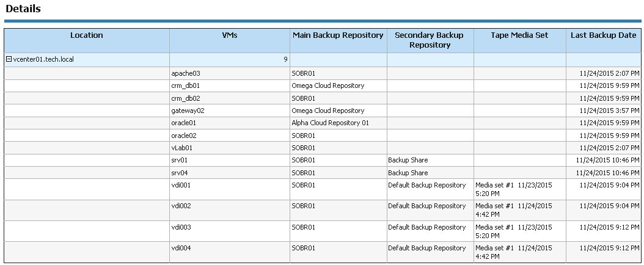Viewport: 644px width, 265px height.
Task: Click the Last Backup Date column header
Action: point(603,35)
